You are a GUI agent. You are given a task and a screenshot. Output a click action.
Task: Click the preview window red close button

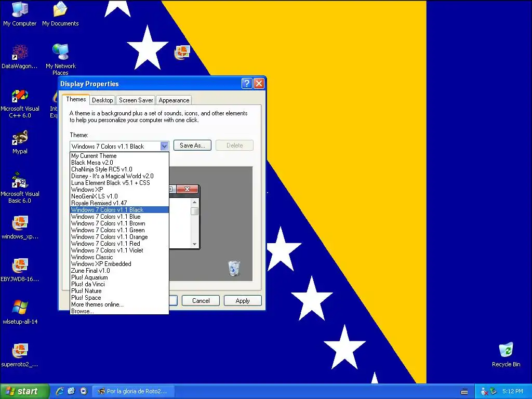click(187, 189)
